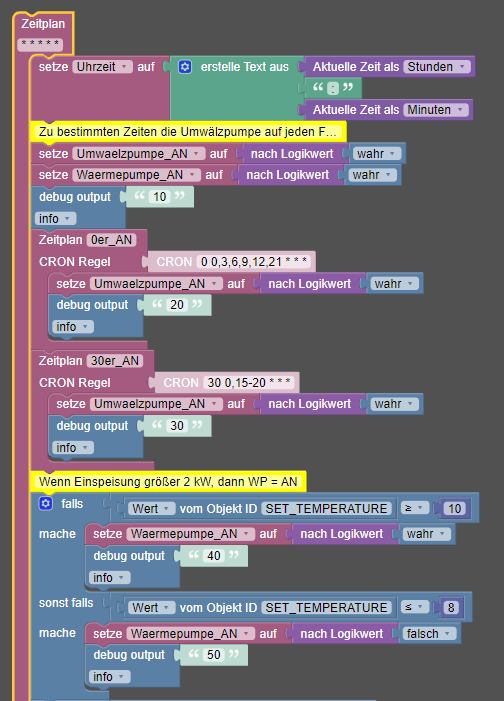Change info level under debug output 20
This screenshot has height=701, width=504.
pos(72,327)
